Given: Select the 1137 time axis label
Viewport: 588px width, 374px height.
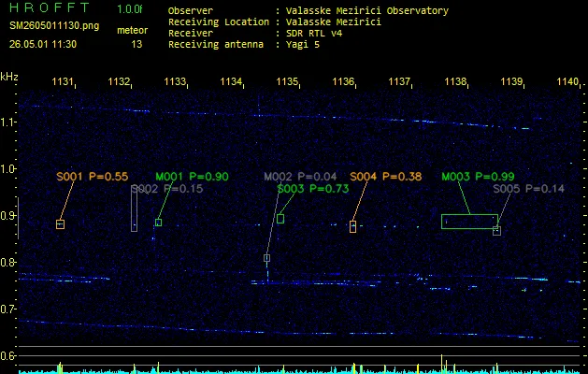Looking at the screenshot, I should point(399,81).
